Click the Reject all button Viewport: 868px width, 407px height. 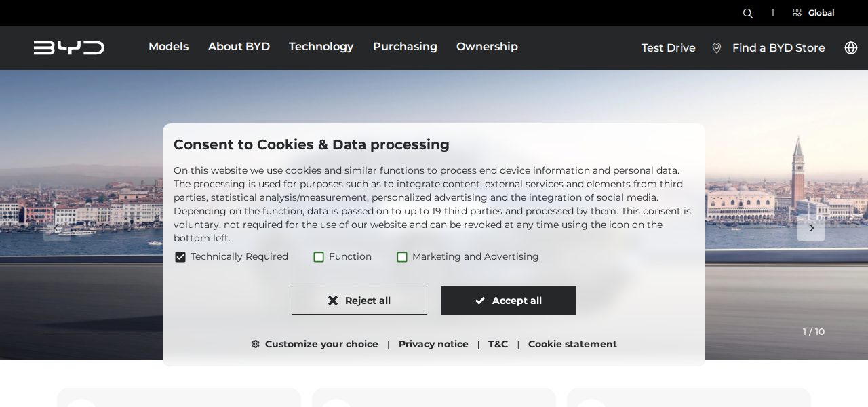click(359, 300)
